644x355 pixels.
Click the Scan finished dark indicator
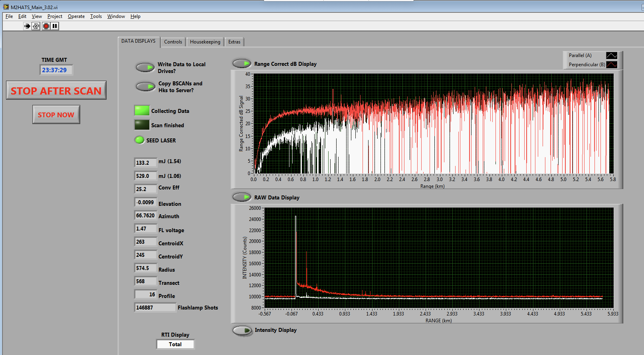coord(142,125)
